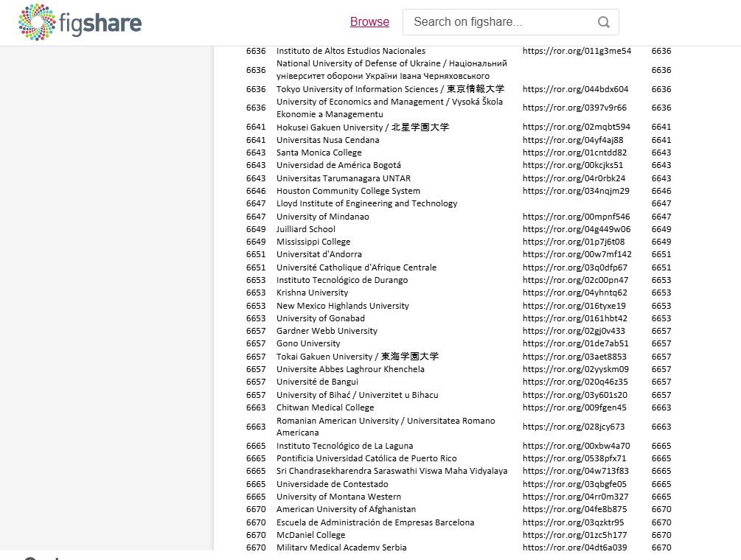
Task: Click ROR link for Sri Chandrasekharendra Saraswathi Viswa Maha Vidyalaya
Action: pyautogui.click(x=576, y=472)
